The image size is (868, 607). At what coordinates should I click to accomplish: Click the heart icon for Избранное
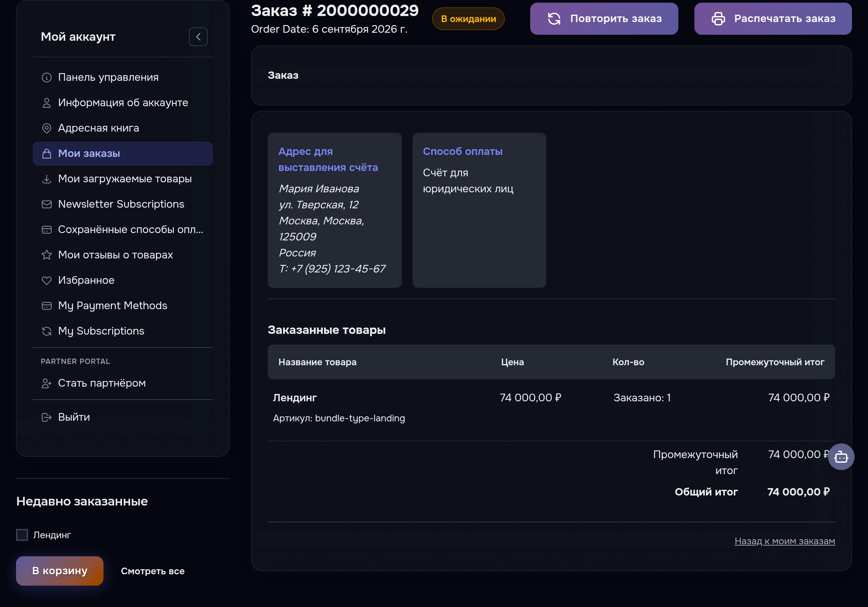(x=46, y=280)
